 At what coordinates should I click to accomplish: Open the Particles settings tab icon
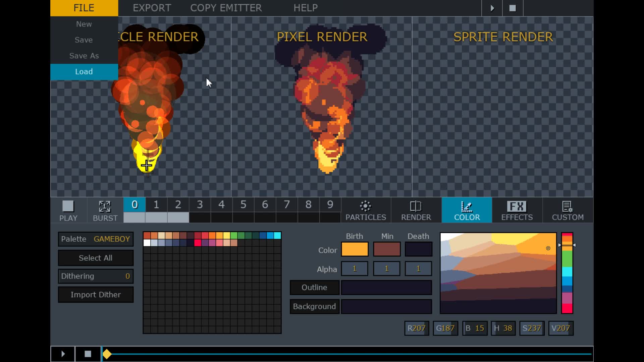pos(365,206)
